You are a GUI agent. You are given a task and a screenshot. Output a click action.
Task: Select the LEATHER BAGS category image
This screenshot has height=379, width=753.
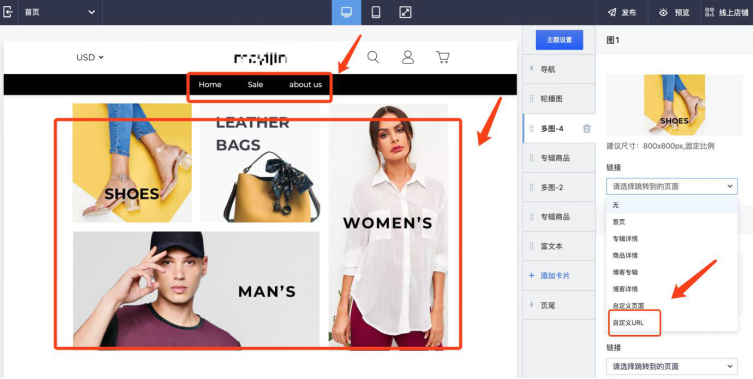click(x=260, y=163)
